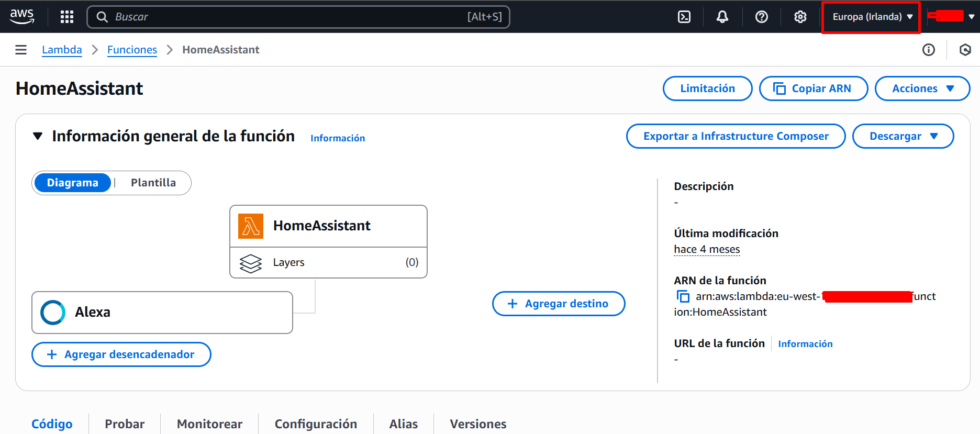Image resolution: width=980 pixels, height=434 pixels.
Task: Go to Lambda breadcrumb link
Action: point(62,50)
